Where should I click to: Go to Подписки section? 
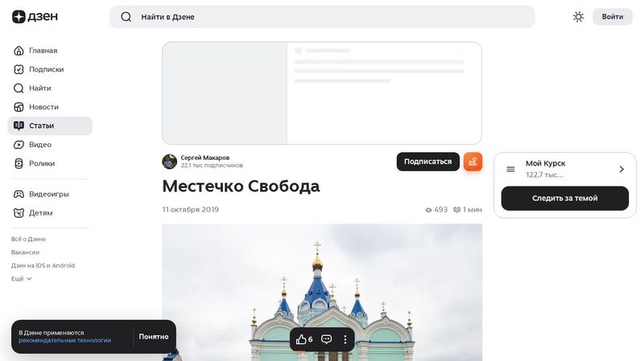point(46,69)
